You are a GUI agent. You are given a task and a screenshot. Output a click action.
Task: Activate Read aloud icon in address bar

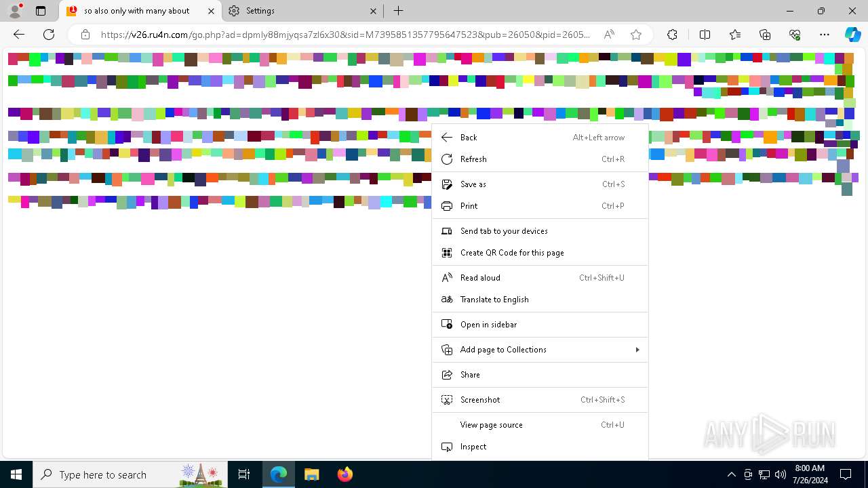[x=609, y=35]
